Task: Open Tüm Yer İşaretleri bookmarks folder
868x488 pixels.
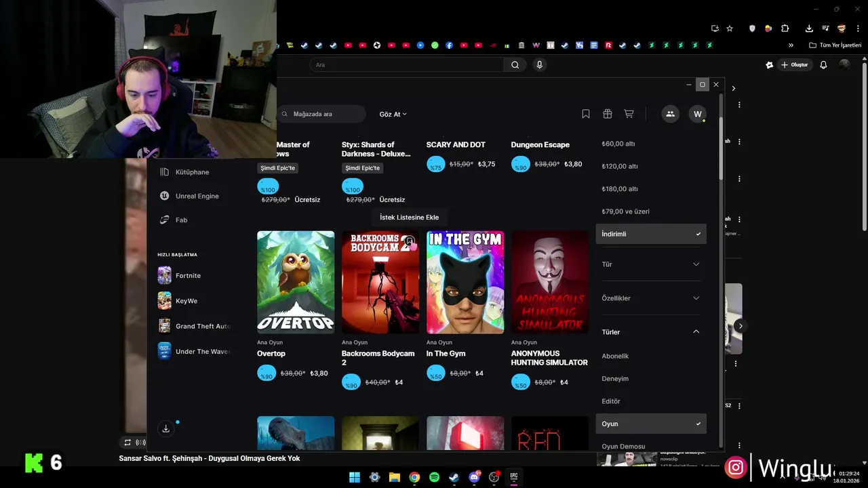Action: 835,45
